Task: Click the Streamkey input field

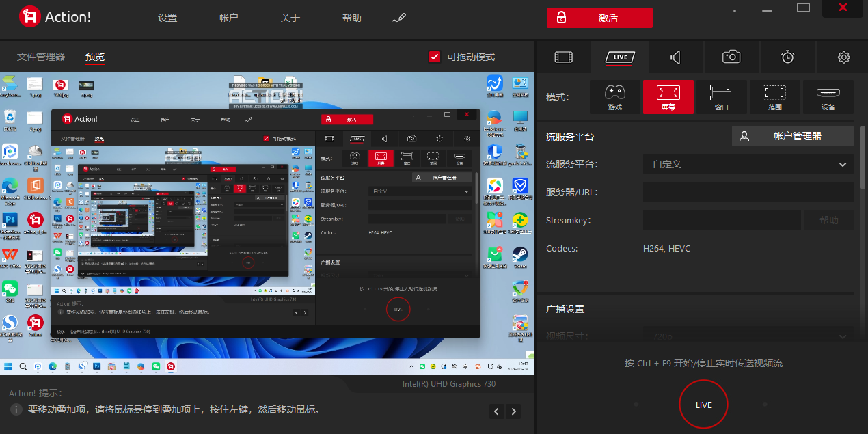Action: click(x=721, y=219)
